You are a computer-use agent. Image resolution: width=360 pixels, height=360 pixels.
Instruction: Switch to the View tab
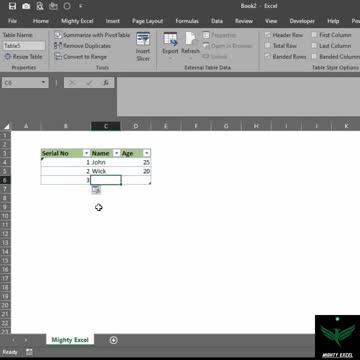pyautogui.click(x=271, y=21)
